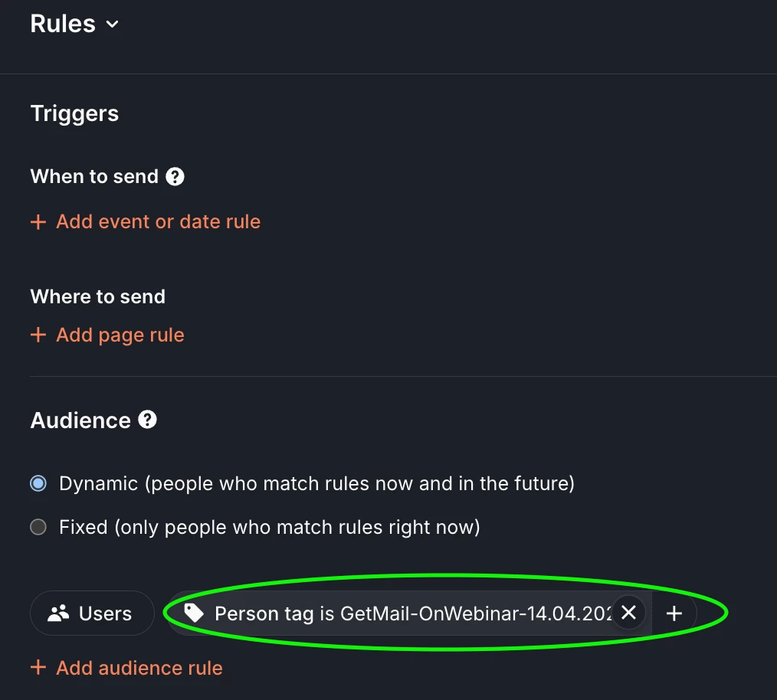Hit plus icon before Add audience rule
The height and width of the screenshot is (700, 777).
point(38,668)
